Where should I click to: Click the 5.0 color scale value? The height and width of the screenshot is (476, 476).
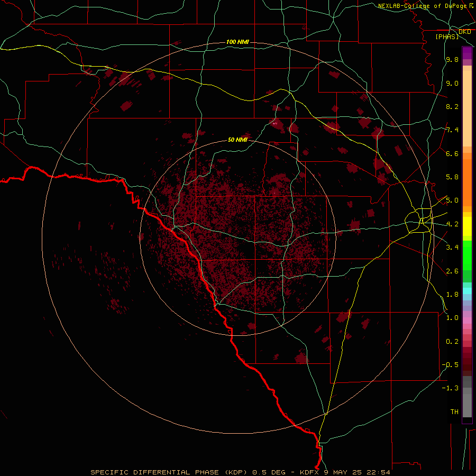pos(452,200)
